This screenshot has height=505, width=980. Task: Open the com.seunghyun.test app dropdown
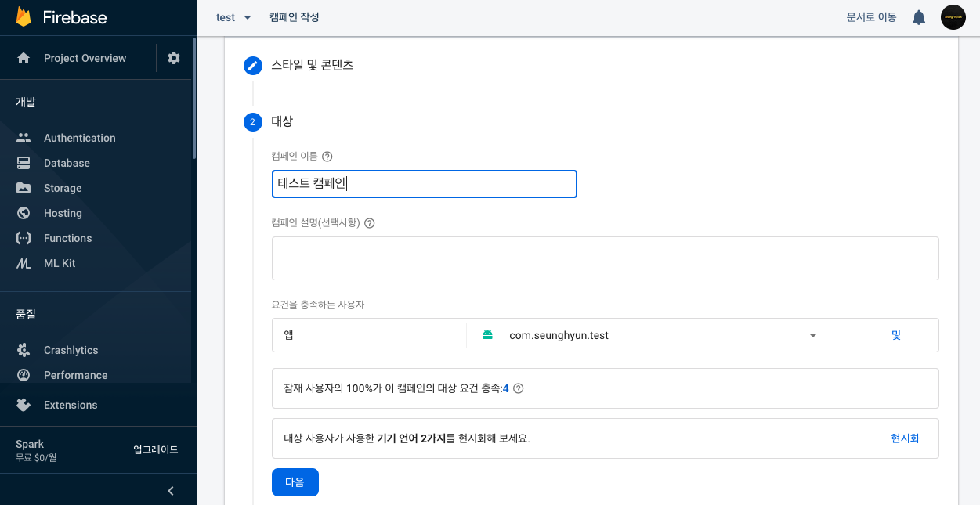(812, 335)
